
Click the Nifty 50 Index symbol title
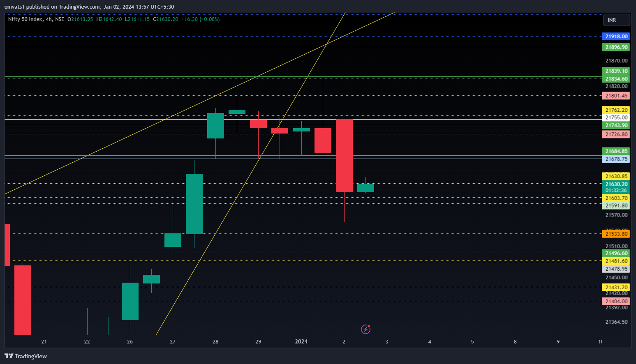click(x=25, y=19)
